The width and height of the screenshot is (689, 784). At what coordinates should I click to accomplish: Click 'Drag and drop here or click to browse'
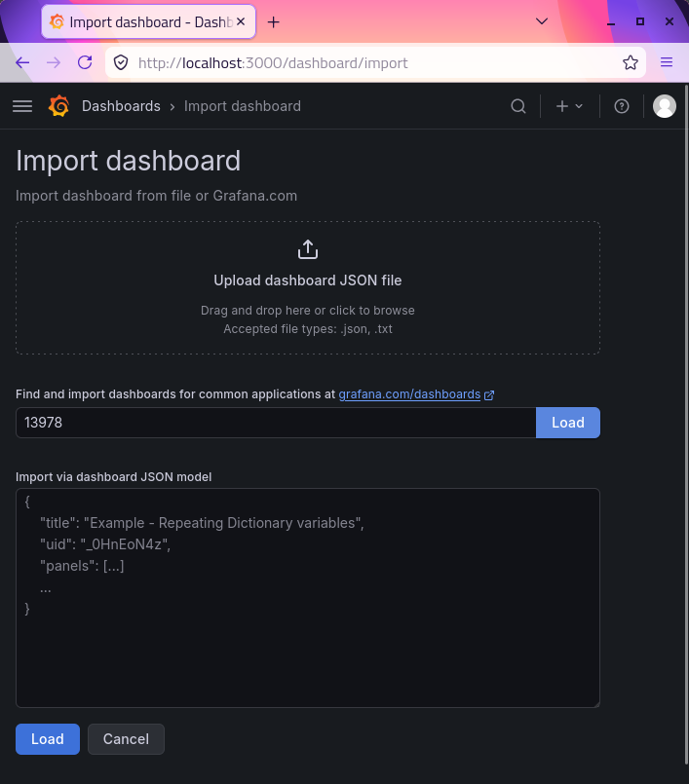[x=308, y=311]
